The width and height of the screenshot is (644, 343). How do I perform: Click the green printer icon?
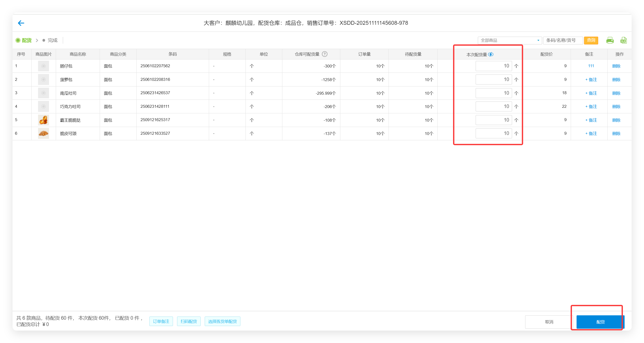(x=610, y=40)
